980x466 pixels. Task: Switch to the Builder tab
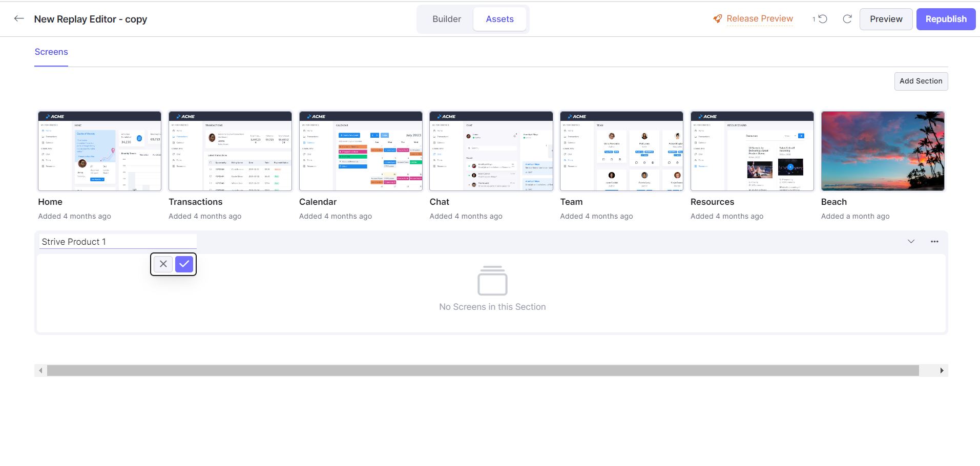coord(447,19)
